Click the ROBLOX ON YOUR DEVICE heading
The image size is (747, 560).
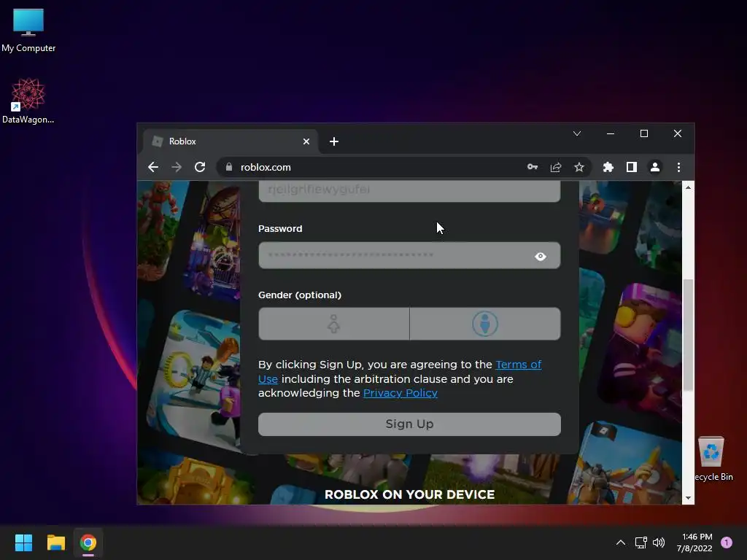click(x=409, y=495)
